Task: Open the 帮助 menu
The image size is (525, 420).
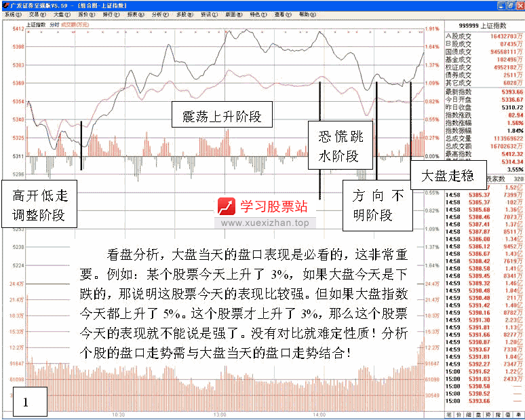Action: pos(307,14)
